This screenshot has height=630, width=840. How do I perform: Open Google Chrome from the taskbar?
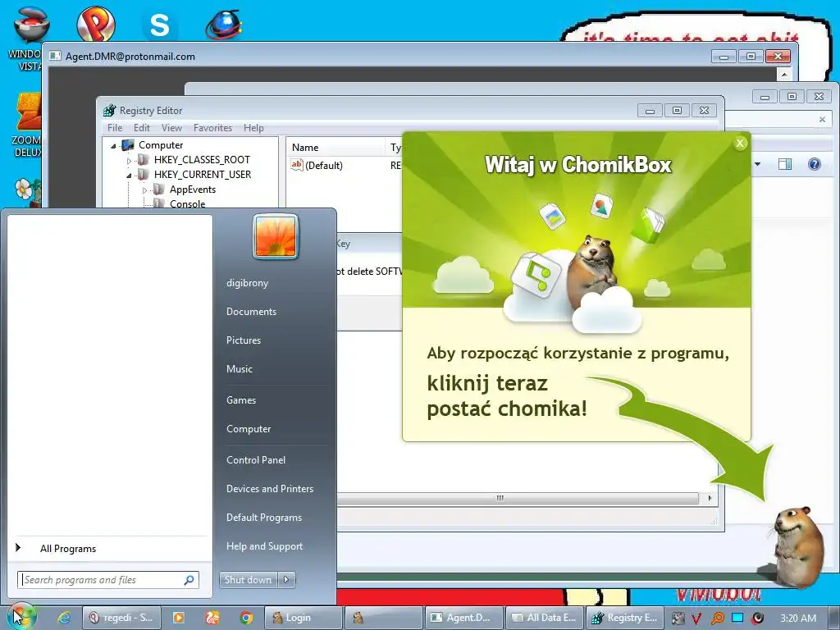coord(246,618)
